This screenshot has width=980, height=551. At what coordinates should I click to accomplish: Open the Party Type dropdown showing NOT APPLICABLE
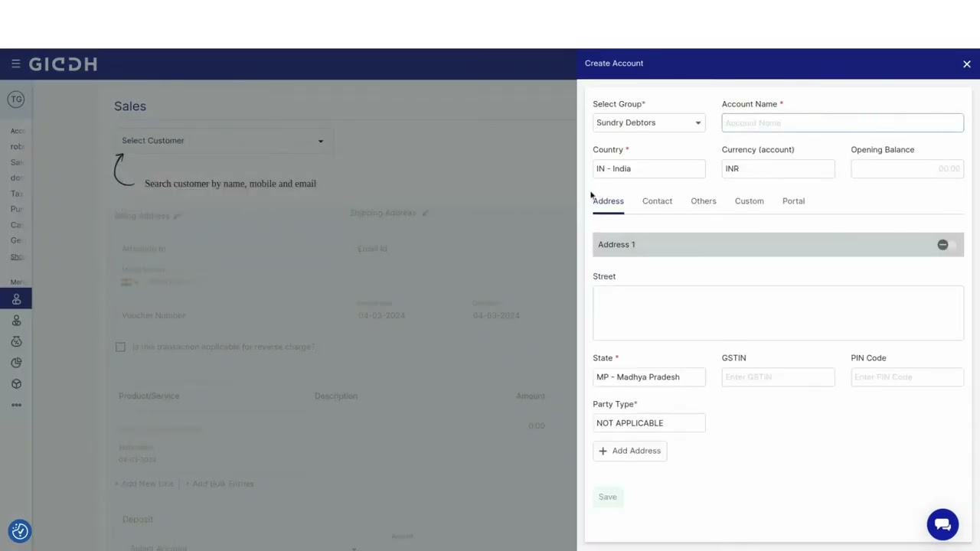point(648,422)
